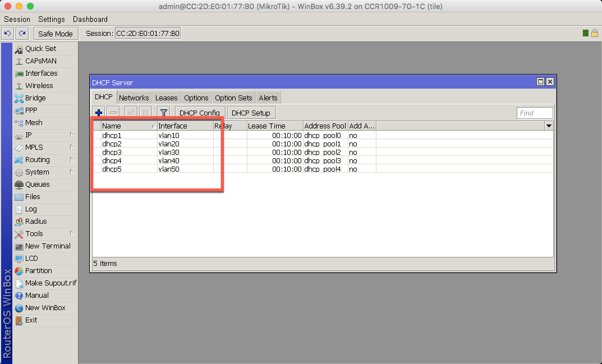602x364 pixels.
Task: Open the Wireless menu entry
Action: (45, 86)
